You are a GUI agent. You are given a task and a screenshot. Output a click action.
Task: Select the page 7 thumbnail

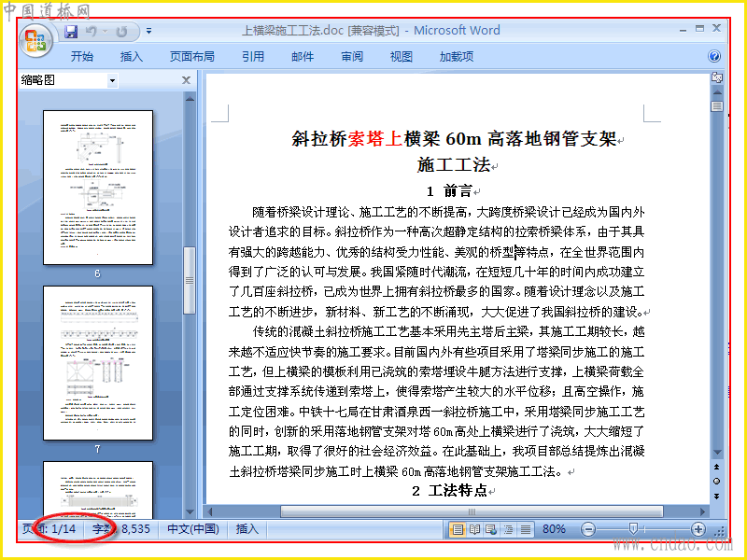[x=98, y=363]
